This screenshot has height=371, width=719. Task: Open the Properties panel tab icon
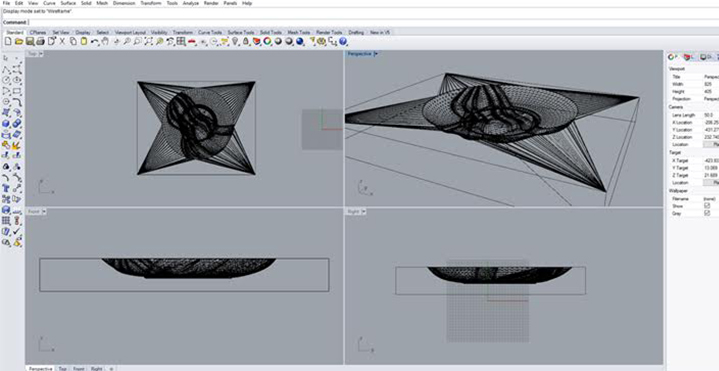click(x=672, y=57)
